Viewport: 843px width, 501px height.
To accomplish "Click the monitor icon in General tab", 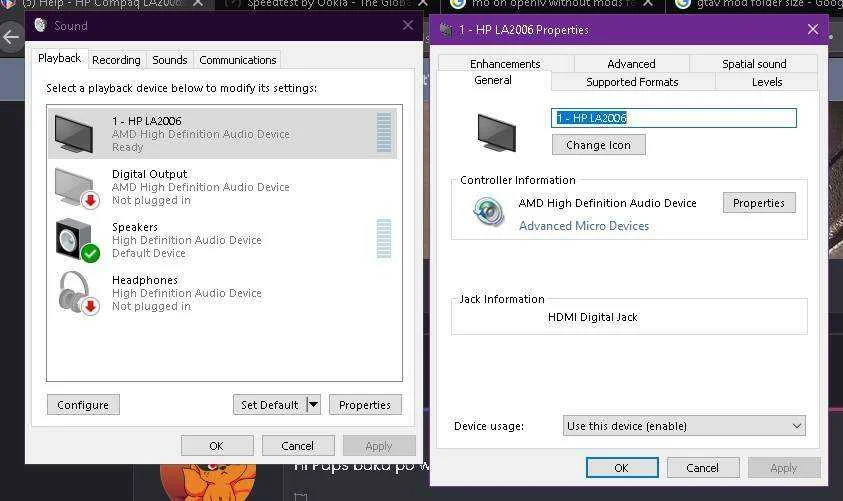I will click(496, 132).
